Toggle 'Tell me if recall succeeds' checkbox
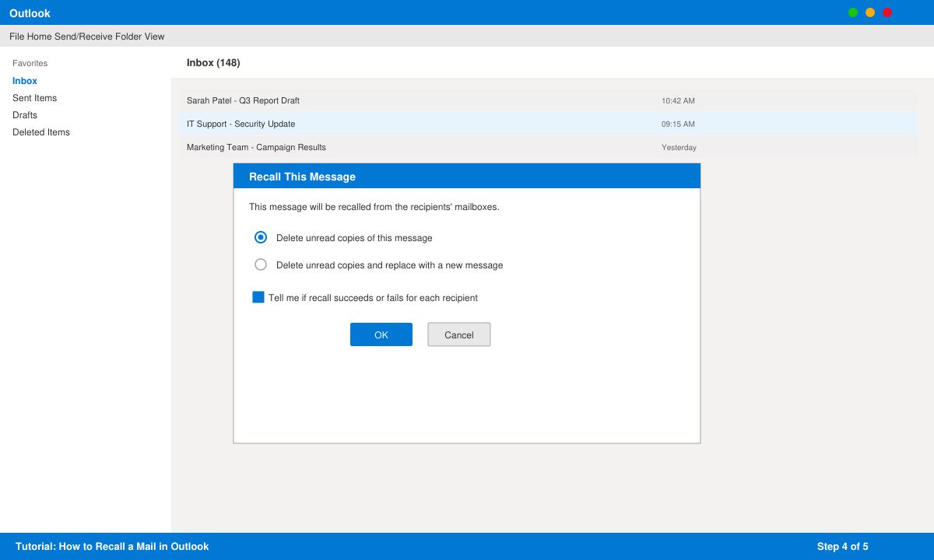Screen dimensions: 934x560 pyautogui.click(x=258, y=297)
